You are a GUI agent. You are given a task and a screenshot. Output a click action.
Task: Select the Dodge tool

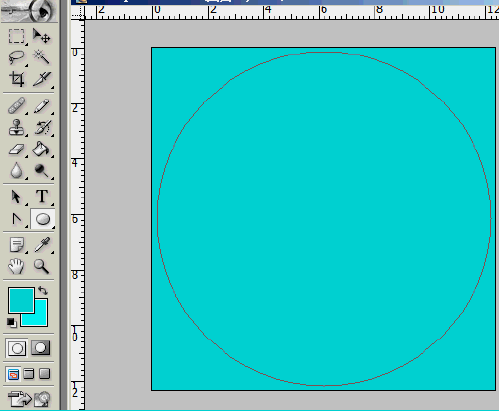(42, 171)
